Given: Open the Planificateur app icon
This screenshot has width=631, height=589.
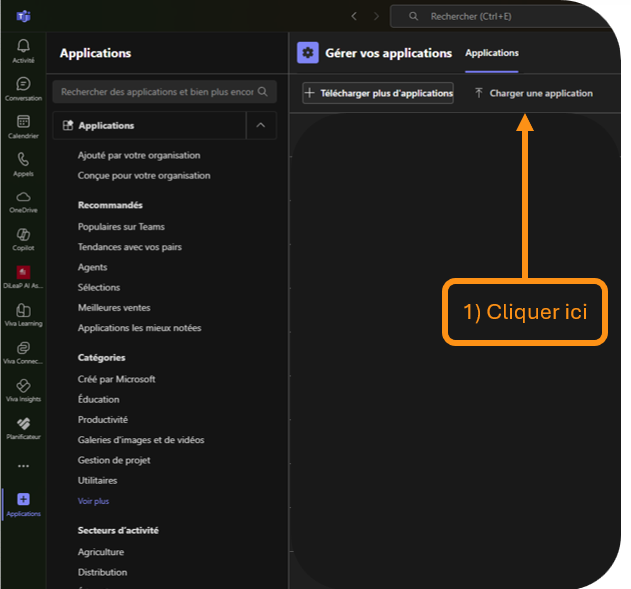Looking at the screenshot, I should tap(23, 427).
